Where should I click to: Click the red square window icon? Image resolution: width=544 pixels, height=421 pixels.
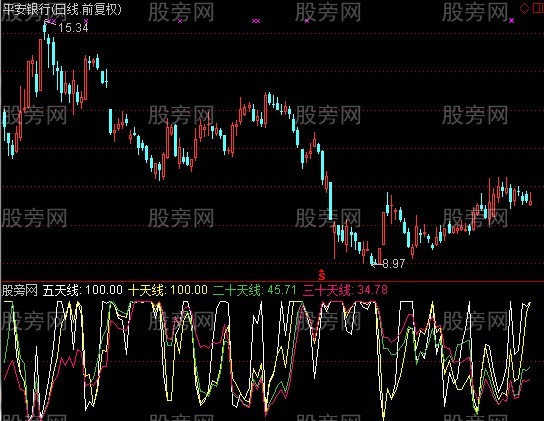pos(539,9)
